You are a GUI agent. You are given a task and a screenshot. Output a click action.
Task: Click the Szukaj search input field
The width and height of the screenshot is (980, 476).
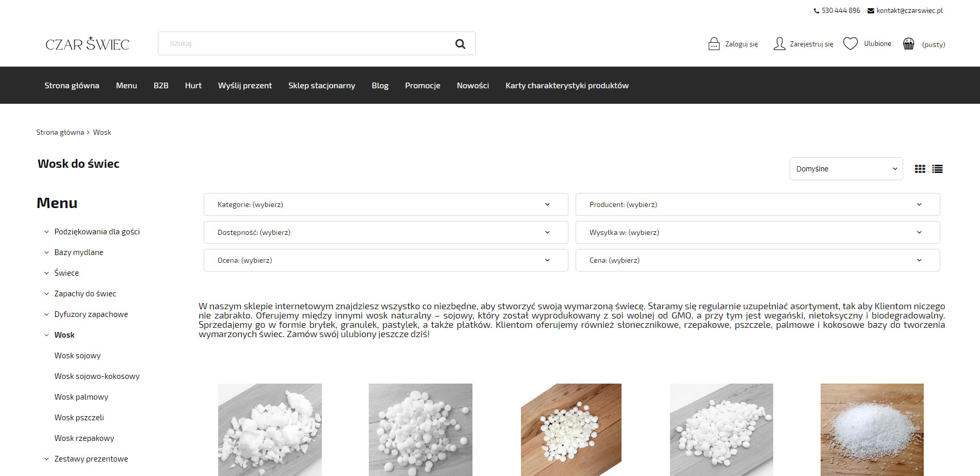point(304,44)
